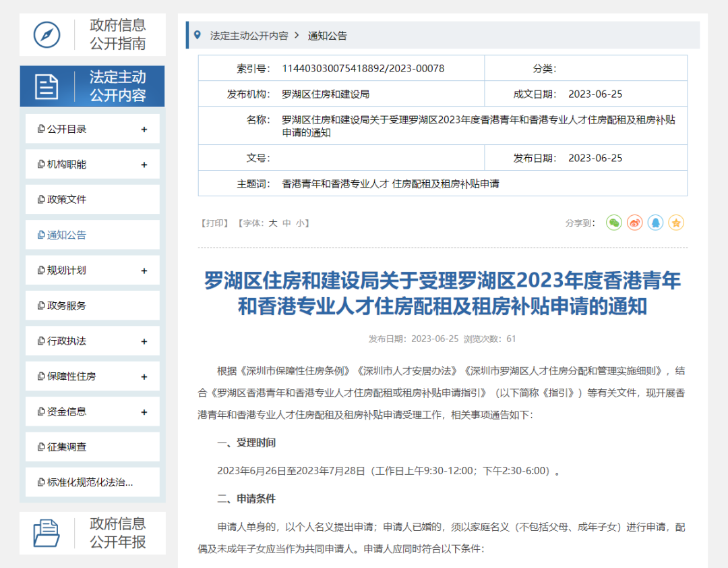This screenshot has width=728, height=568.
Task: Open 政府信息公开指南 panel link
Action: (x=92, y=34)
